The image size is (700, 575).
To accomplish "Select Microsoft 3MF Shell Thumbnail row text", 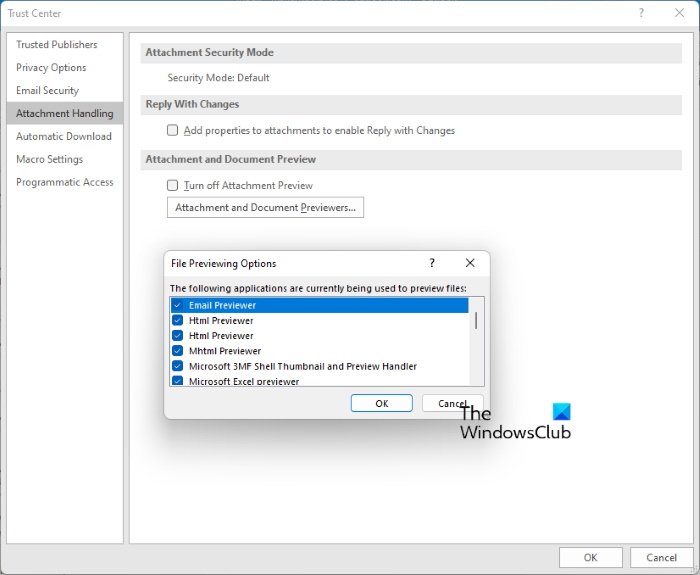I will click(303, 366).
